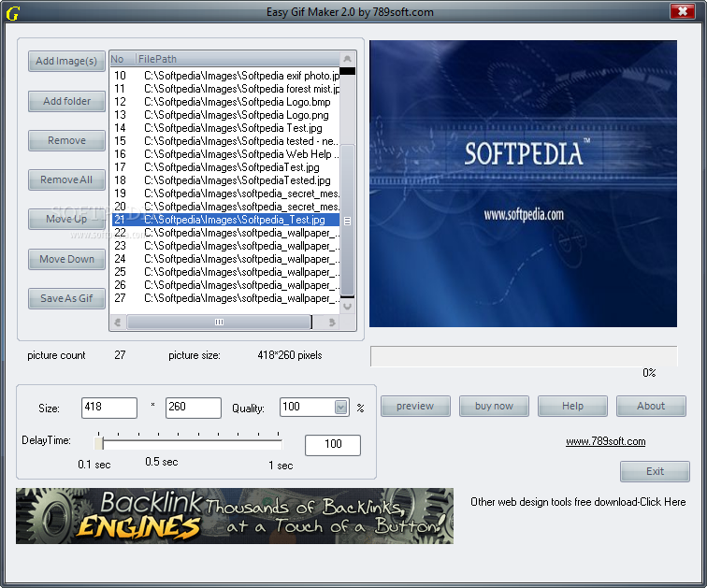Click the preview button
This screenshot has height=588, width=707.
[415, 406]
